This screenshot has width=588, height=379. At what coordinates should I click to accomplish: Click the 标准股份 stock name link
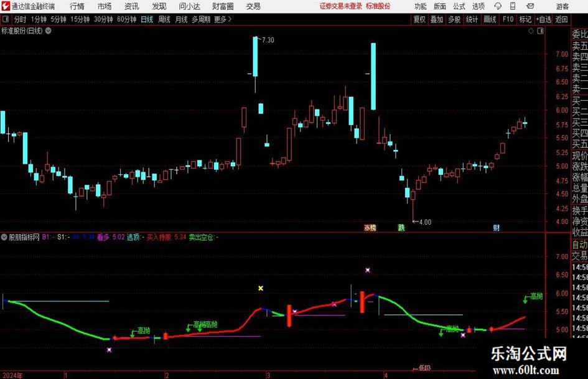[x=378, y=6]
